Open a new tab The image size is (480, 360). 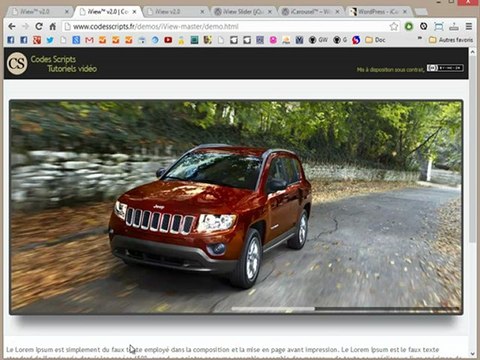421,12
